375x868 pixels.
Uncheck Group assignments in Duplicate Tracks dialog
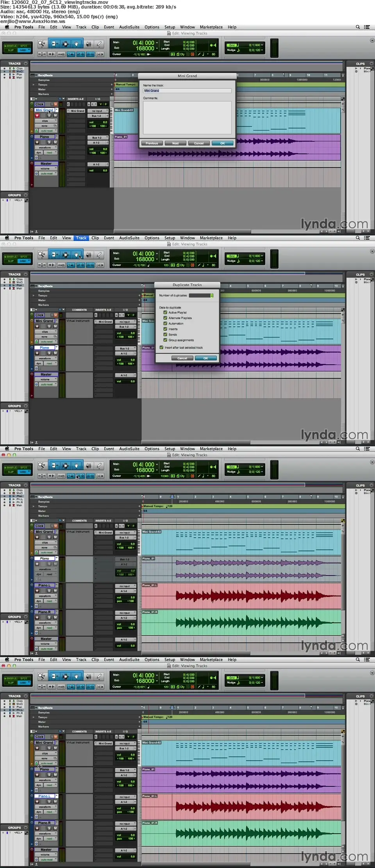click(x=165, y=340)
